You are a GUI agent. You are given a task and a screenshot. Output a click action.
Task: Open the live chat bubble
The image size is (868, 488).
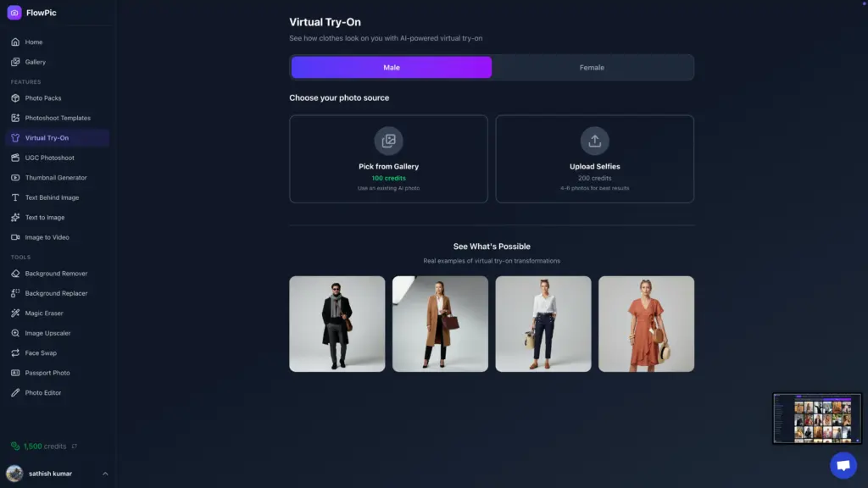coord(843,465)
